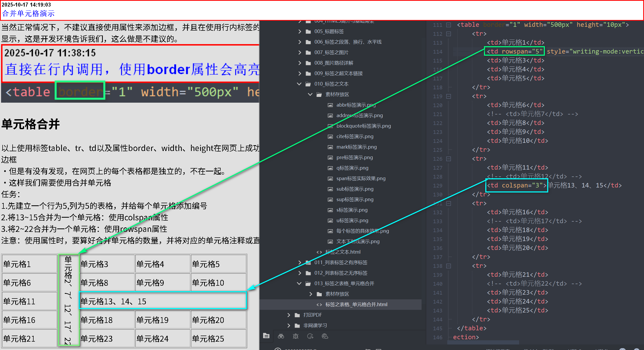Open the binoculars search panel icon
Viewport: 644px width, 350px height.
click(x=281, y=336)
